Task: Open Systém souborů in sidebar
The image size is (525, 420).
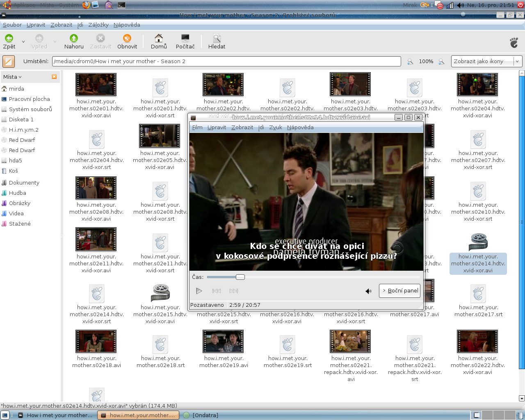Action: [30, 109]
